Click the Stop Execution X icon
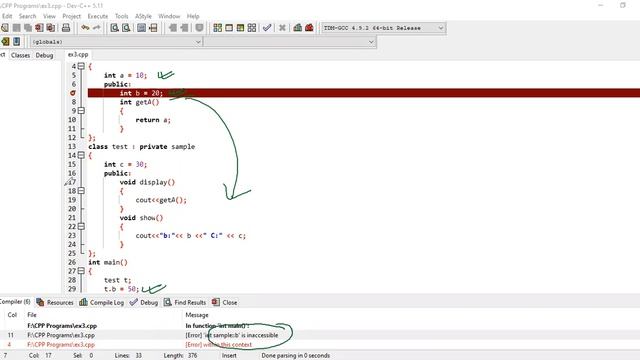Viewport: 640px width, 360px height. (282, 28)
